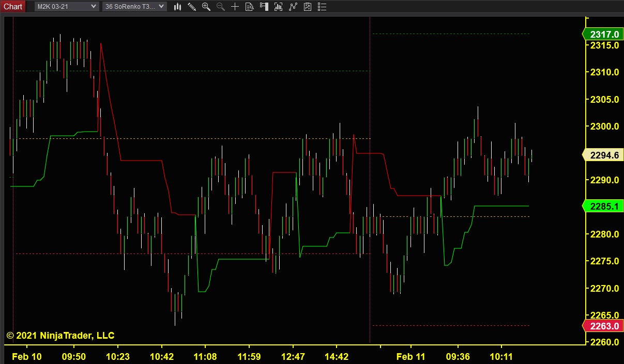Open the chart Properties list icon
This screenshot has width=624, height=364.
coord(322,6)
